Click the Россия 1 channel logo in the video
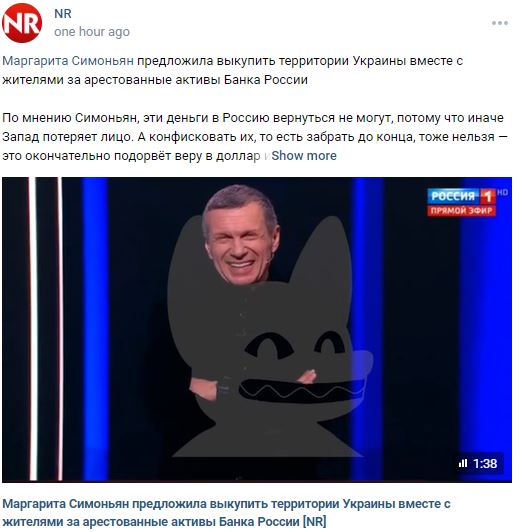The height and width of the screenshot is (532, 522). coord(461,196)
